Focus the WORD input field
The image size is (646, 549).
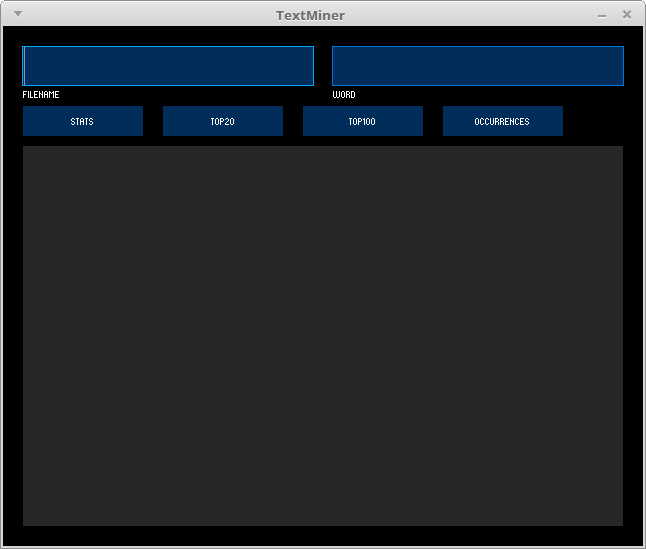[478, 66]
